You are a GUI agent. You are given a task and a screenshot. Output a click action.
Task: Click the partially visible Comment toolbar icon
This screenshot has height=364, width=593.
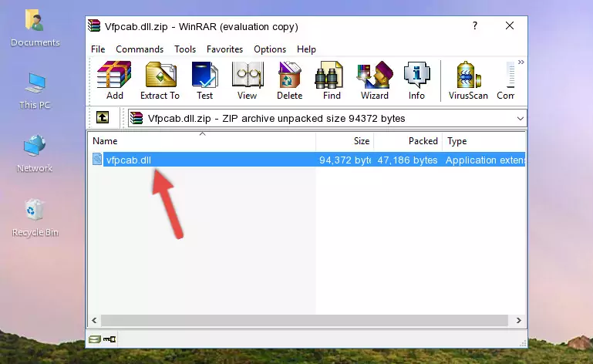point(506,80)
